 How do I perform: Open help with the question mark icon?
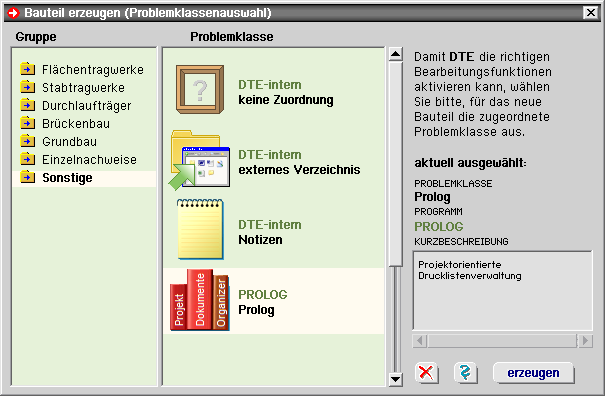pos(465,373)
